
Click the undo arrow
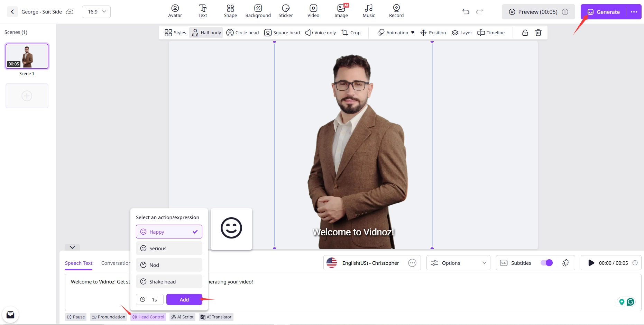click(466, 12)
